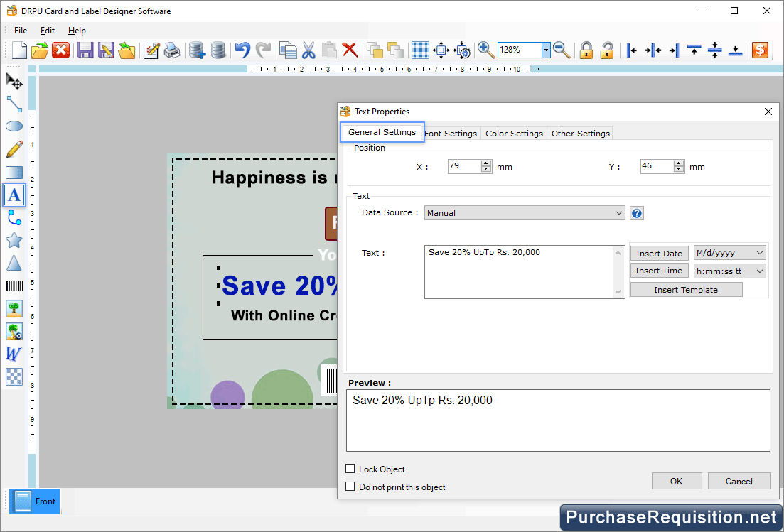This screenshot has height=532, width=784.
Task: Confirm changes with the OK button
Action: (x=676, y=481)
